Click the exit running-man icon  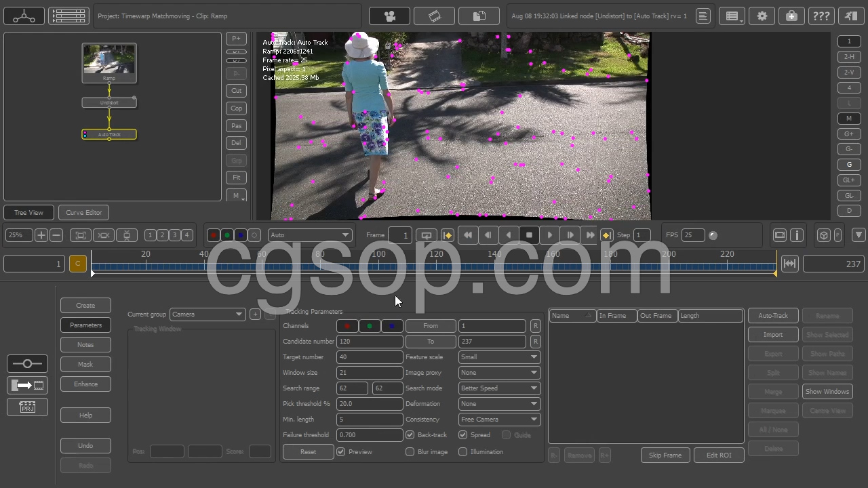tap(850, 16)
